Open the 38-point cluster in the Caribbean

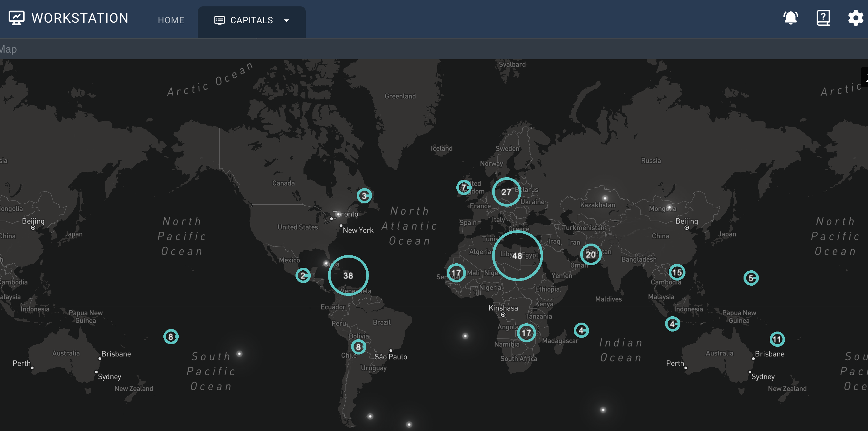point(348,275)
